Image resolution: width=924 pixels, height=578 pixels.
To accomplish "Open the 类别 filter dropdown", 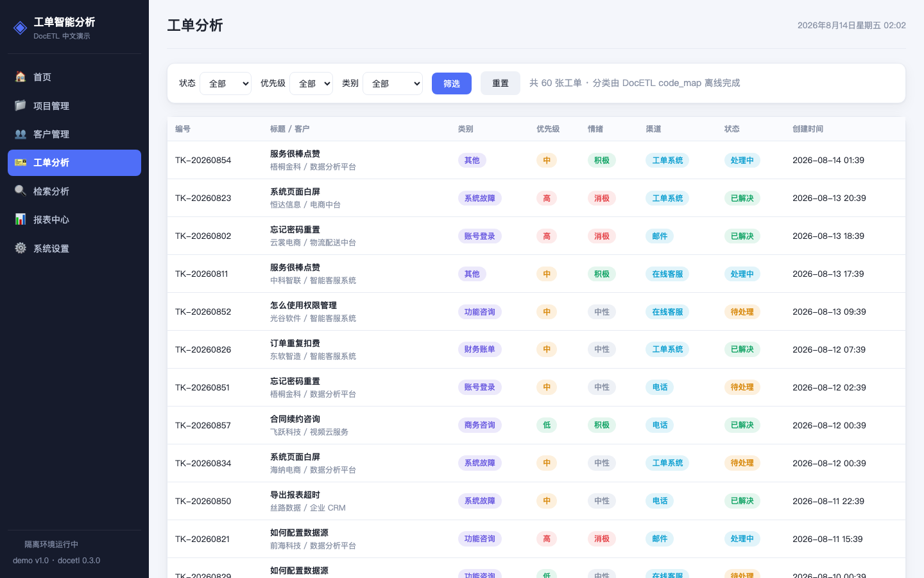I will [393, 83].
